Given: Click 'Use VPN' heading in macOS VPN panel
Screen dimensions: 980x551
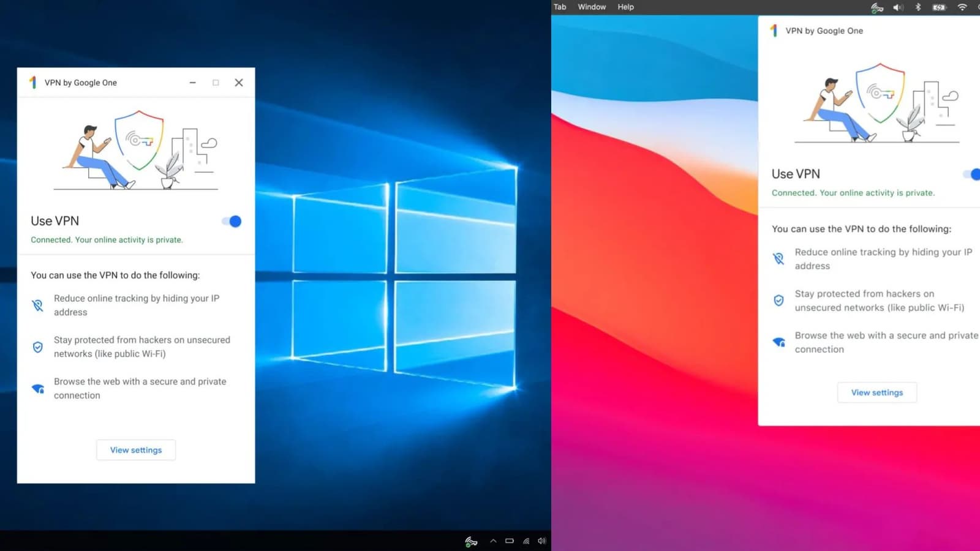Looking at the screenshot, I should click(x=796, y=174).
